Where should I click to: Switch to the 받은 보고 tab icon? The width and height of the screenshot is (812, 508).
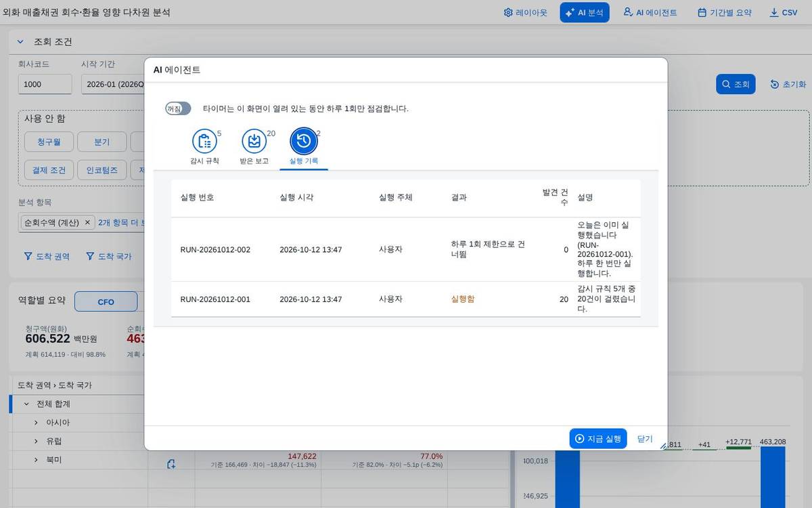pos(254,141)
